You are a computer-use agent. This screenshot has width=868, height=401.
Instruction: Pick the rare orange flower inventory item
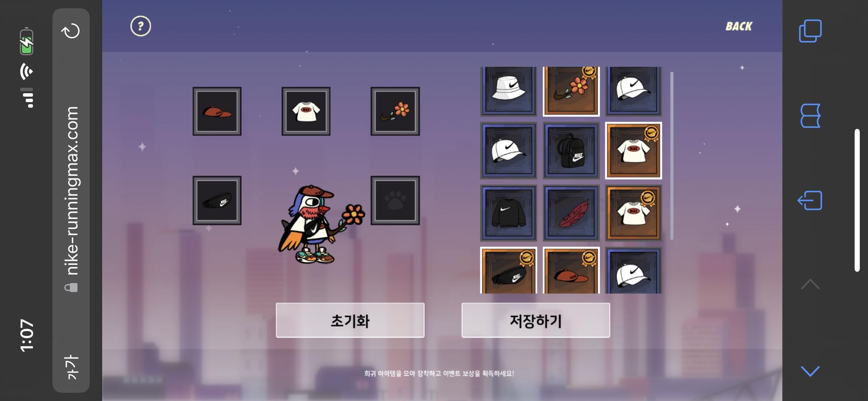point(571,91)
